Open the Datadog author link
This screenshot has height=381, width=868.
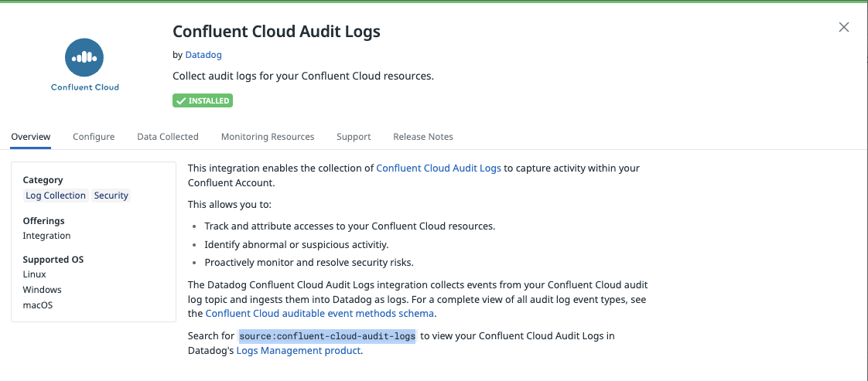pos(203,55)
